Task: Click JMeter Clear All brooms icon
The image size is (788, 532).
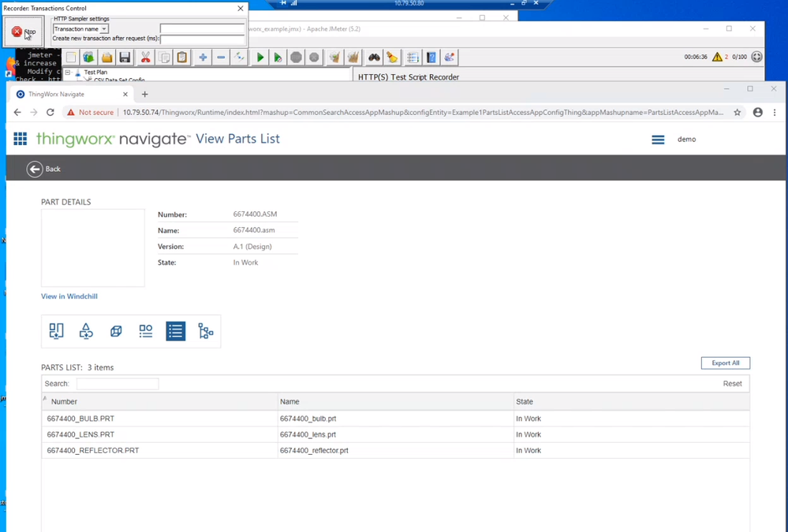Action: (353, 58)
